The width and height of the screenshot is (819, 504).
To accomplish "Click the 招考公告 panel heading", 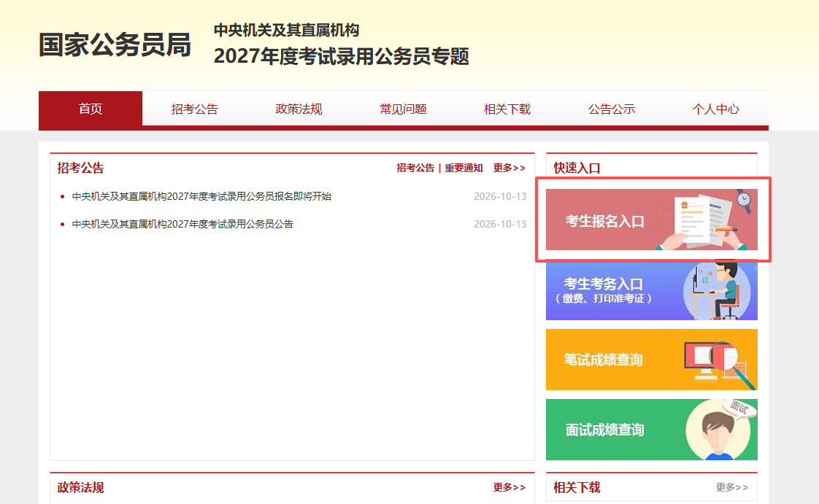I will [x=80, y=168].
